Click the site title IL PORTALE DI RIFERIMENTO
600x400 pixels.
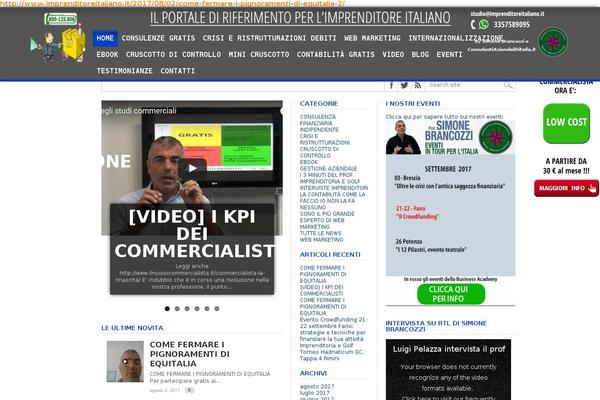[x=300, y=18]
